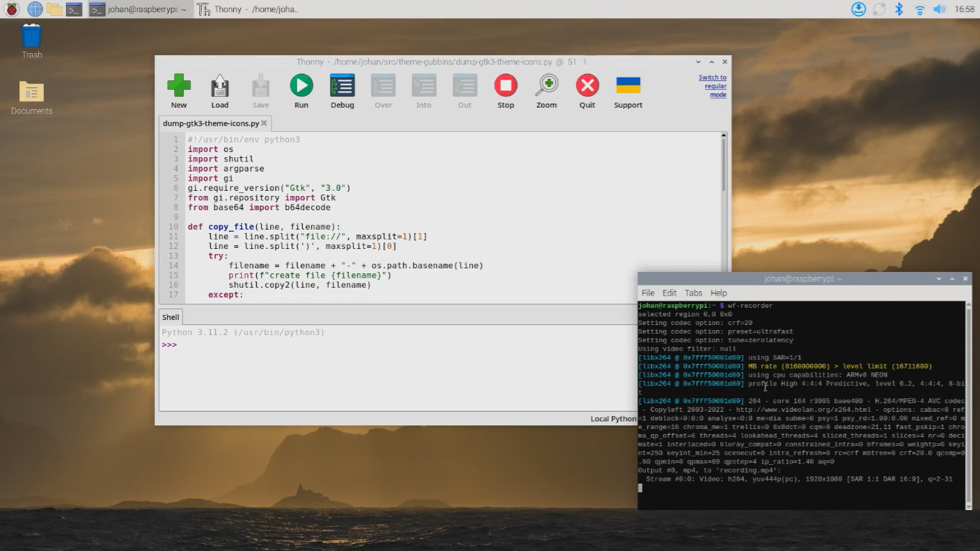This screenshot has height=551, width=980.
Task: Open the Tabs menu in terminal
Action: (693, 293)
